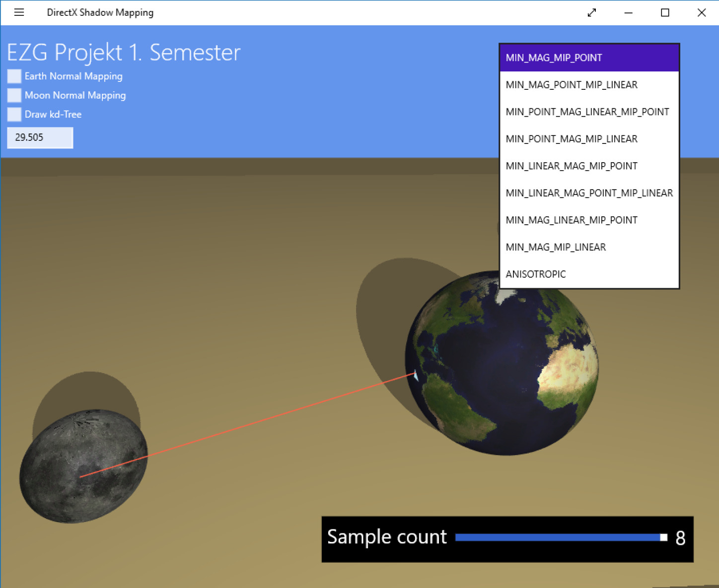Image resolution: width=719 pixels, height=588 pixels.
Task: Choose ANISOTROPIC filtering option
Action: coord(589,274)
